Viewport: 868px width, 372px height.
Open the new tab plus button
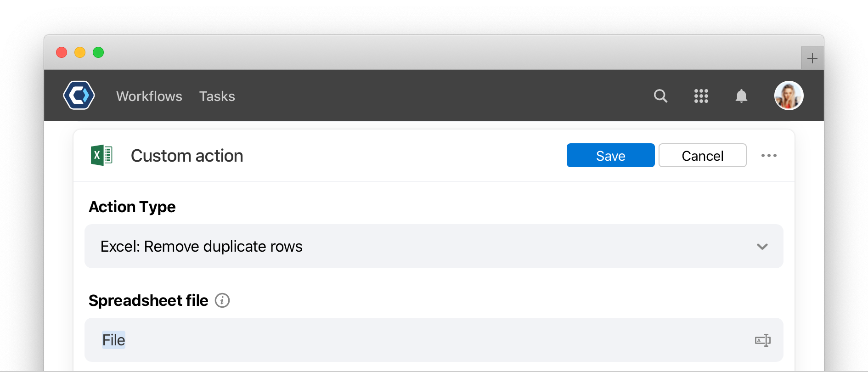[812, 58]
